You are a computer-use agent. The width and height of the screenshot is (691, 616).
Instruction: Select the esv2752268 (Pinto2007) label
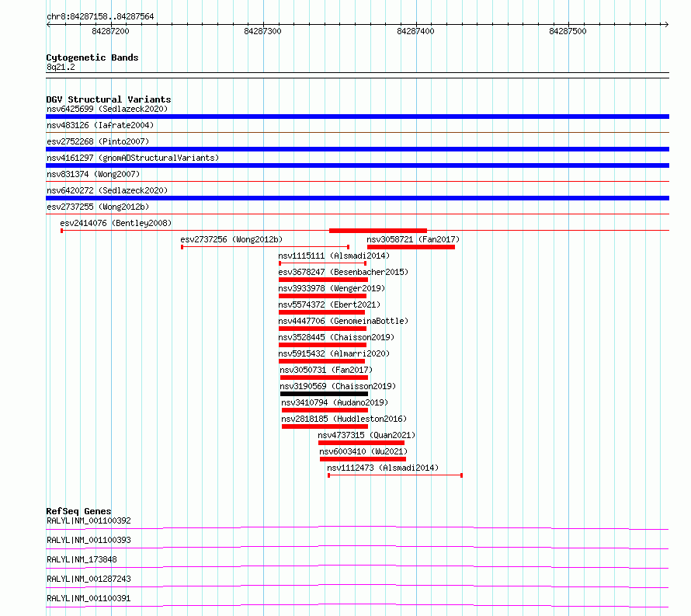98,141
